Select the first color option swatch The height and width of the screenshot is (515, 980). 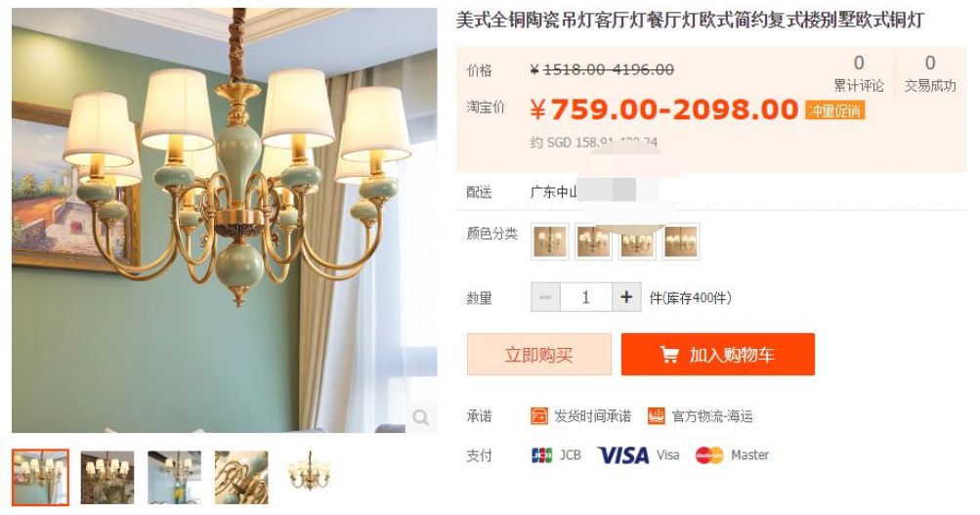(x=550, y=242)
